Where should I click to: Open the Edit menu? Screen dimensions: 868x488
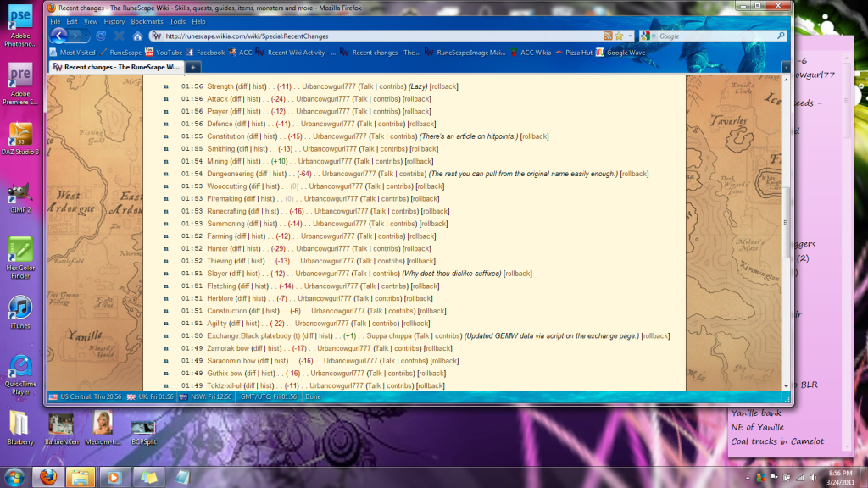[72, 21]
